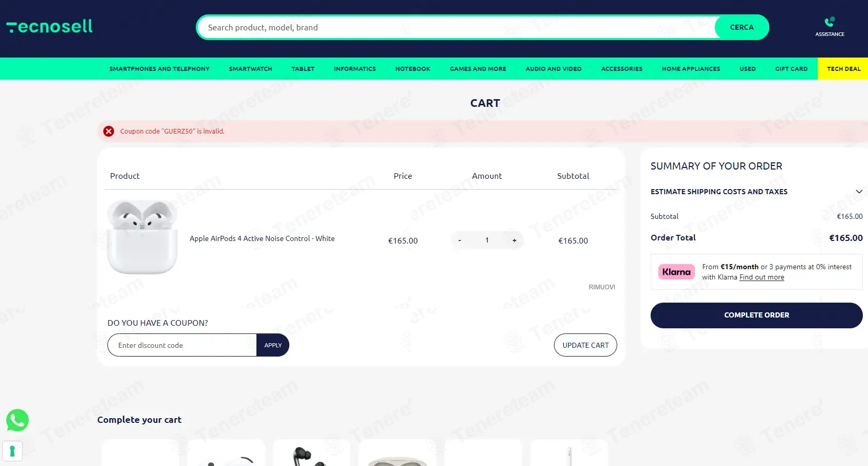868x466 pixels.
Task: Click the Klarna logo badge
Action: [676, 272]
